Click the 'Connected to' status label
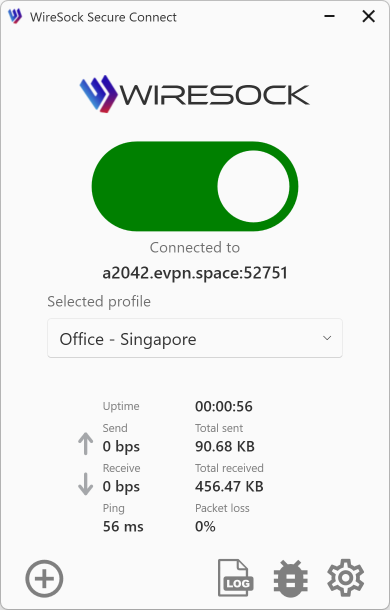Screen dimensions: 390x610 195,247
